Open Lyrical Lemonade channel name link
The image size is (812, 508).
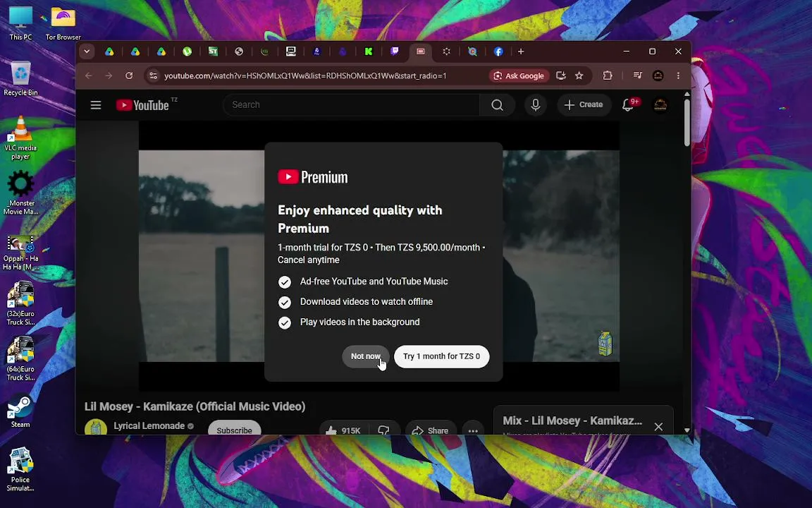[x=149, y=425]
